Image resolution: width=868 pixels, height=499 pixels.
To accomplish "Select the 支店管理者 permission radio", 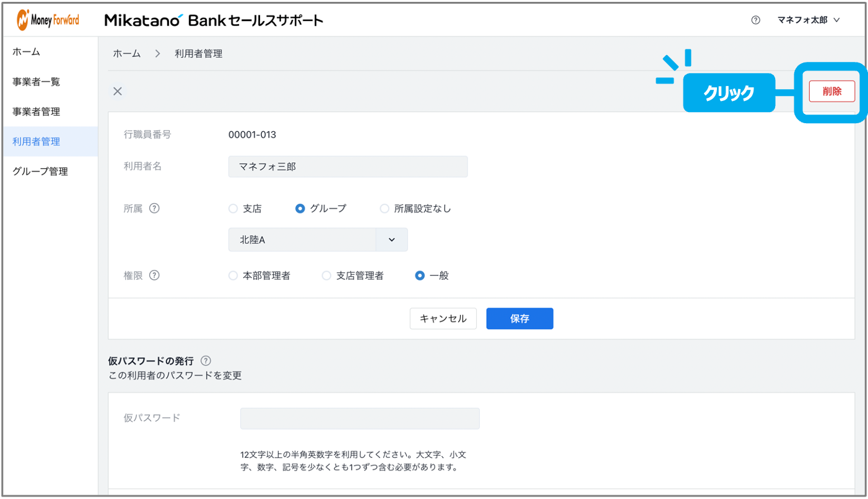I will pos(326,276).
